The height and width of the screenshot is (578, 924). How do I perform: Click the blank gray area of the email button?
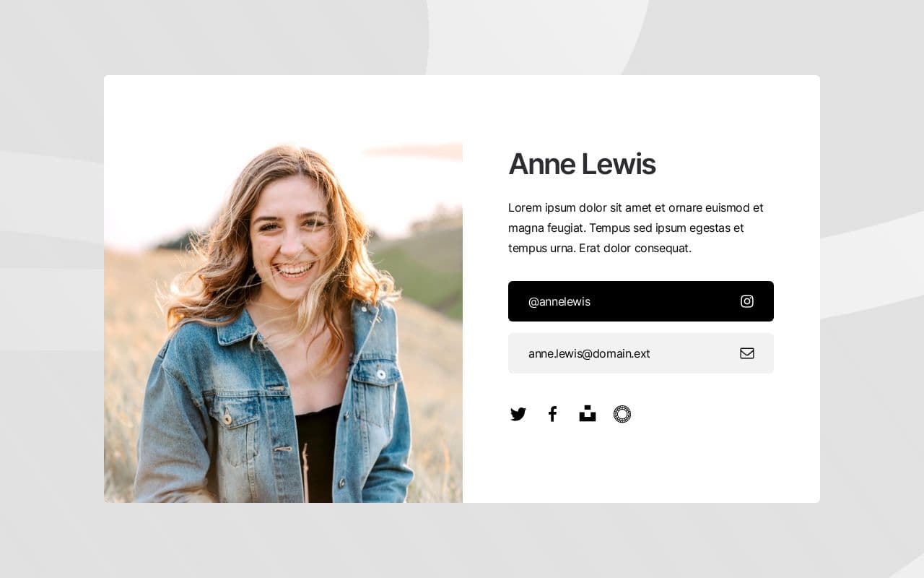pyautogui.click(x=693, y=353)
